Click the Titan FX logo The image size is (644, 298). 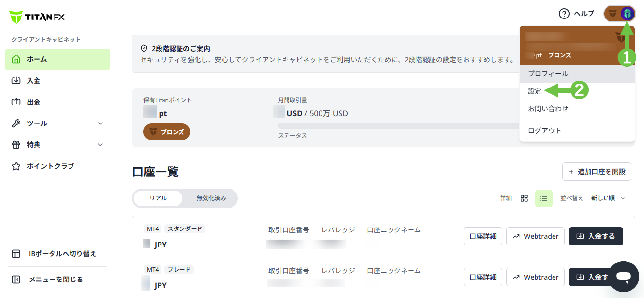point(37,17)
